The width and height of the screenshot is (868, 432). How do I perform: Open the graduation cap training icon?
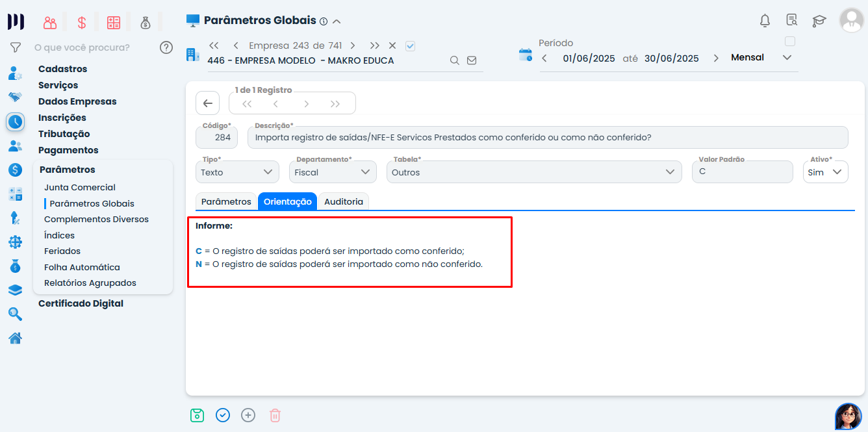pos(819,21)
